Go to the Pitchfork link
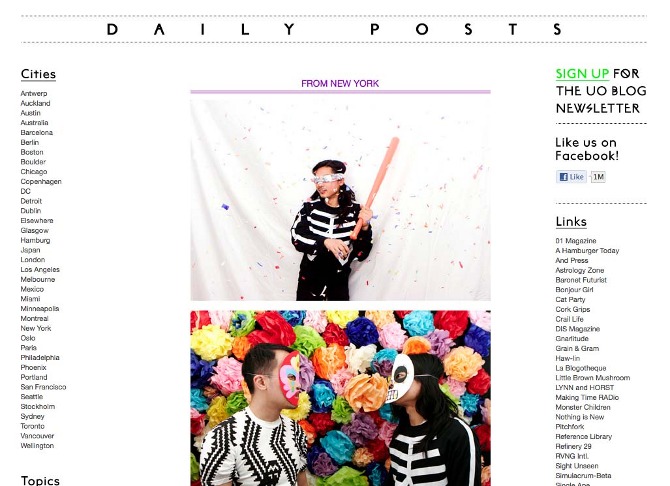The width and height of the screenshot is (670, 486). pos(570,427)
